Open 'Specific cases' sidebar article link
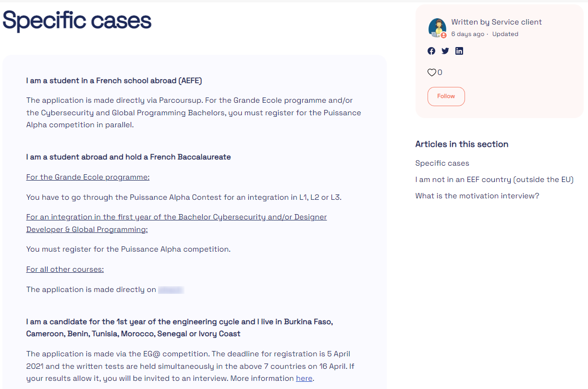Image resolution: width=588 pixels, height=389 pixels. (442, 163)
